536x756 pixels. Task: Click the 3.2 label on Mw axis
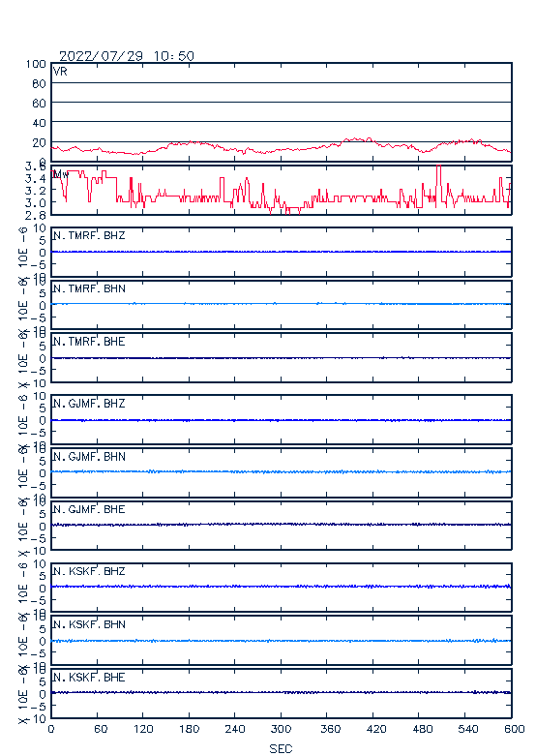coord(36,191)
